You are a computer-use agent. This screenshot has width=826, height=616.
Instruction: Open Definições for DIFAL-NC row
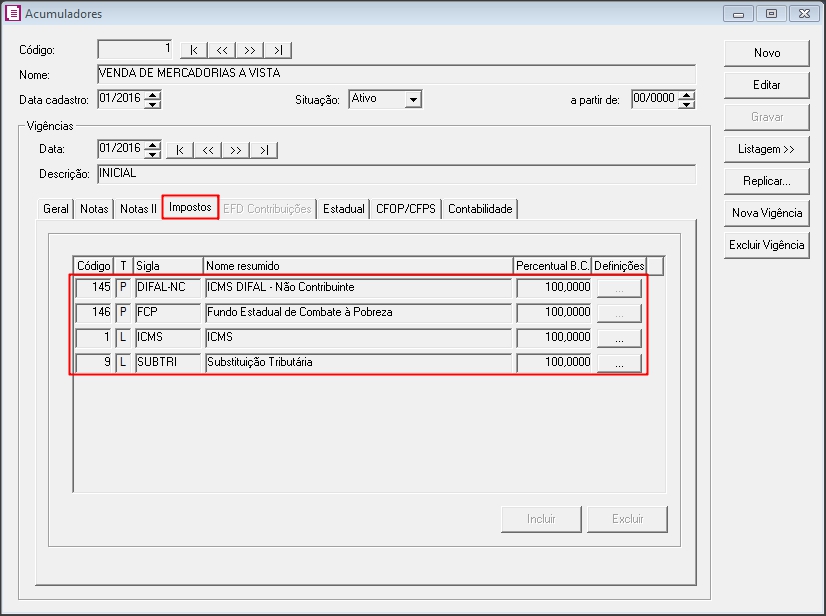click(x=619, y=288)
